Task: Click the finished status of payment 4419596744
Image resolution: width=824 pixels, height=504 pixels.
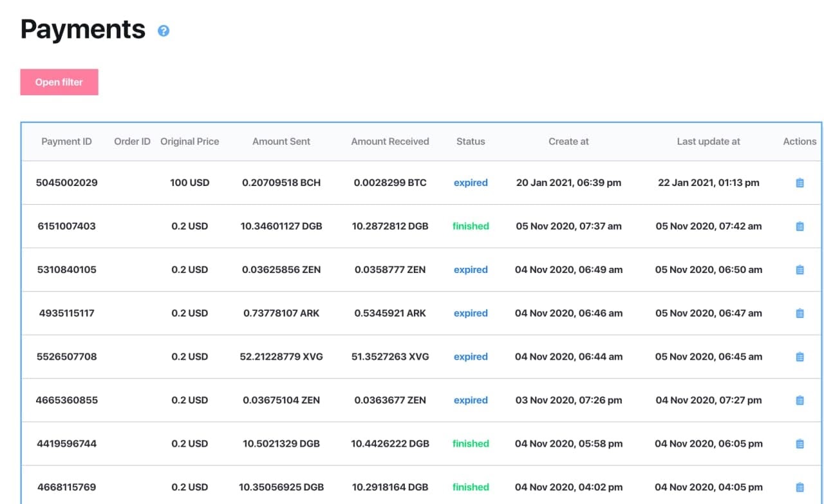Action: [471, 443]
